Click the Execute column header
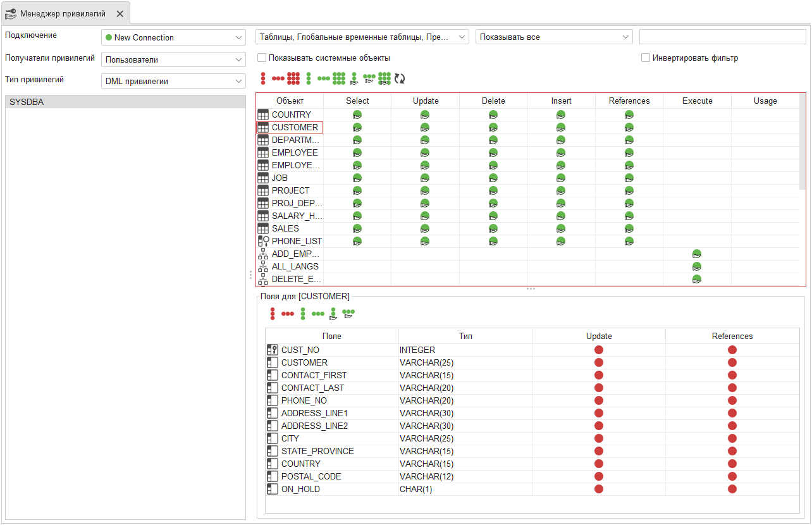This screenshot has width=812, height=525. [697, 101]
